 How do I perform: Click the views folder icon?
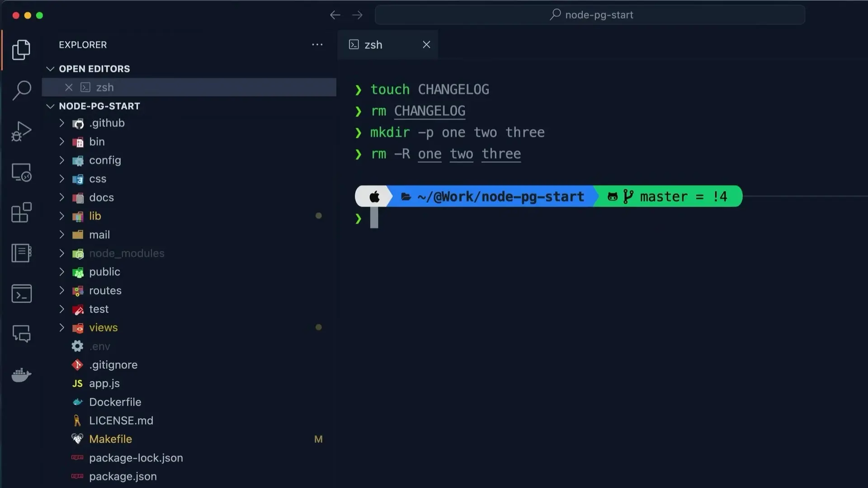coord(78,328)
